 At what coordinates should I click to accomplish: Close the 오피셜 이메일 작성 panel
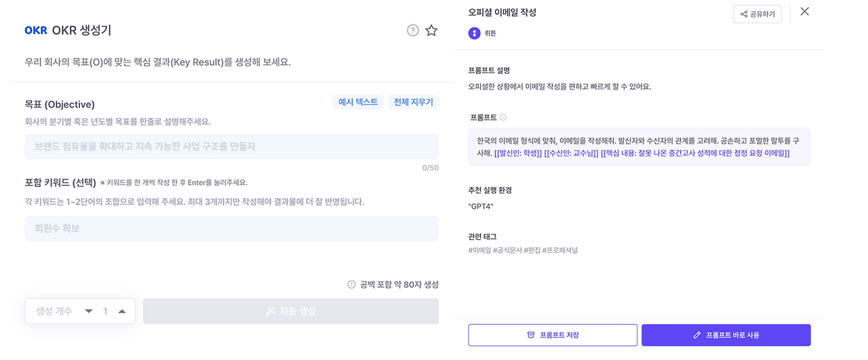(805, 12)
